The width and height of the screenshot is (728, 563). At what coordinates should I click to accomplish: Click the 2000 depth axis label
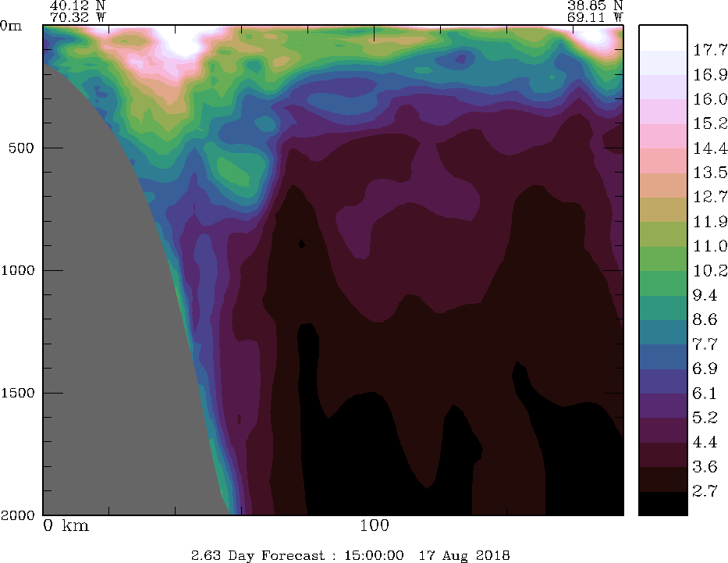pyautogui.click(x=16, y=515)
